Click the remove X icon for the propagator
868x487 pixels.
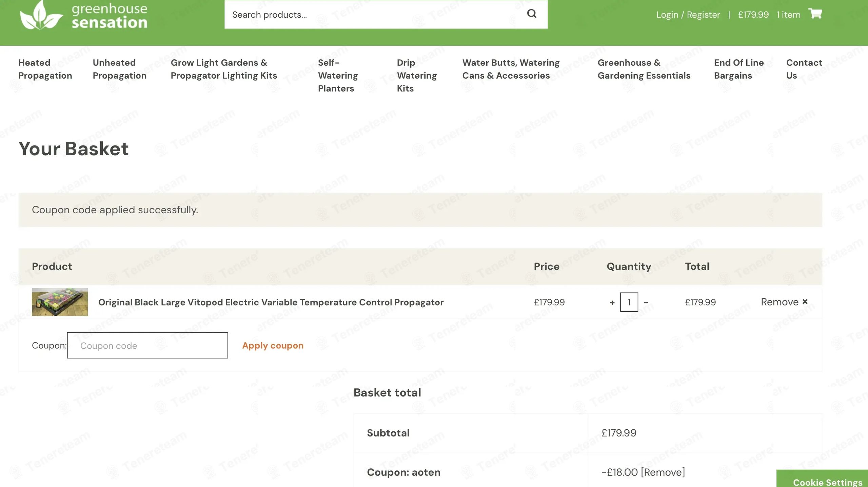[805, 301]
